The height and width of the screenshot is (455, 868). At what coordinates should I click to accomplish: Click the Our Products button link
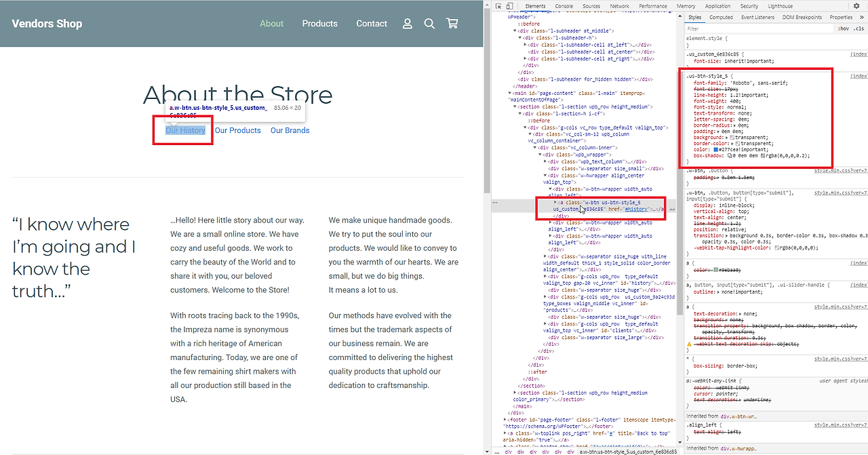tap(237, 130)
